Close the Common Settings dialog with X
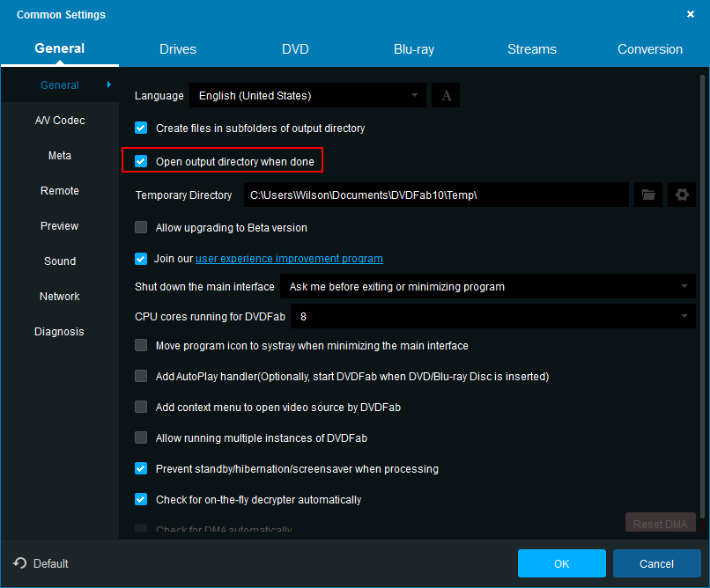This screenshot has height=588, width=710. click(690, 14)
